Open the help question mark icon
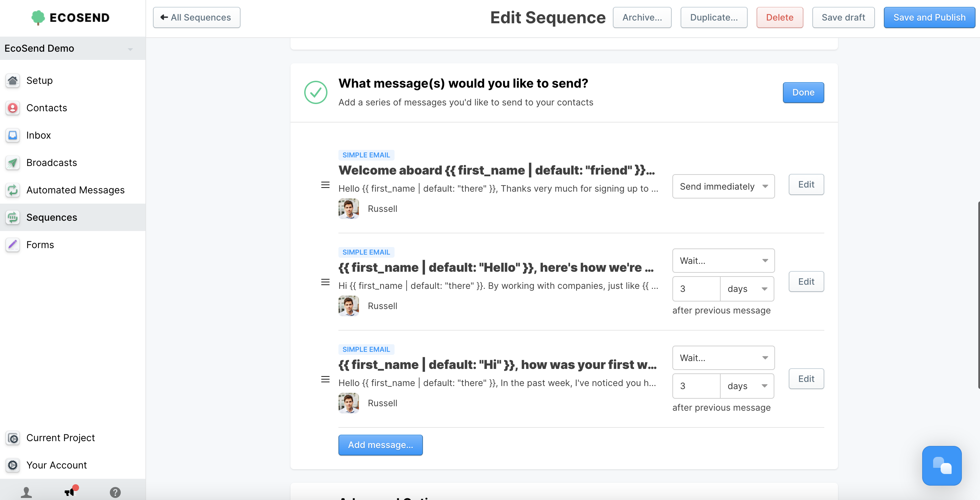The height and width of the screenshot is (500, 980). coord(115,492)
